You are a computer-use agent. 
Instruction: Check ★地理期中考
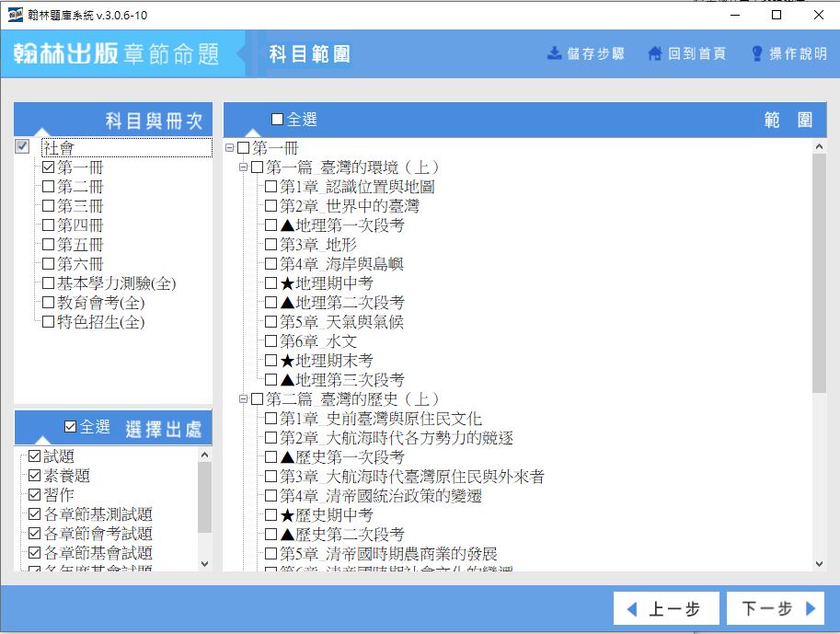[x=271, y=283]
